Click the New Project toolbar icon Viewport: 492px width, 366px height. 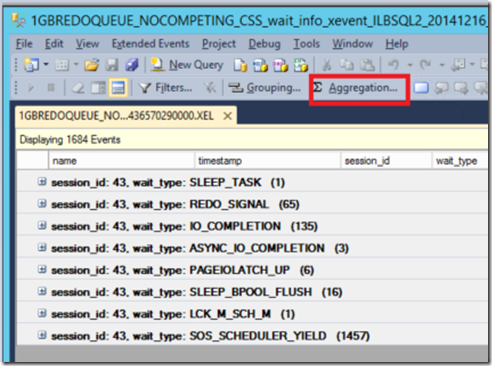pyautogui.click(x=31, y=65)
